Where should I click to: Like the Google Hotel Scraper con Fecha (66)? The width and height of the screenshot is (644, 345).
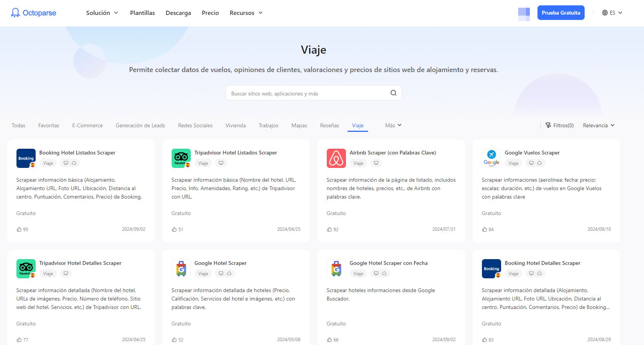click(329, 340)
